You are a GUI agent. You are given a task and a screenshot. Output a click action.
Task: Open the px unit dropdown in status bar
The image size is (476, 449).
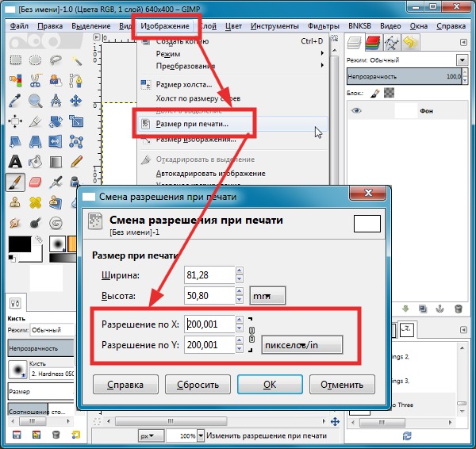point(151,436)
